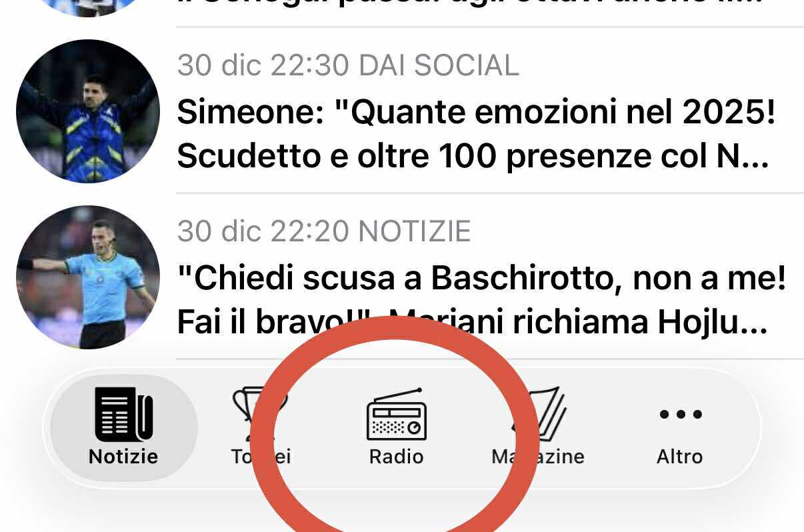Open the Radio icon in tab bar
Viewport: 804px width, 532px height.
pyautogui.click(x=397, y=414)
